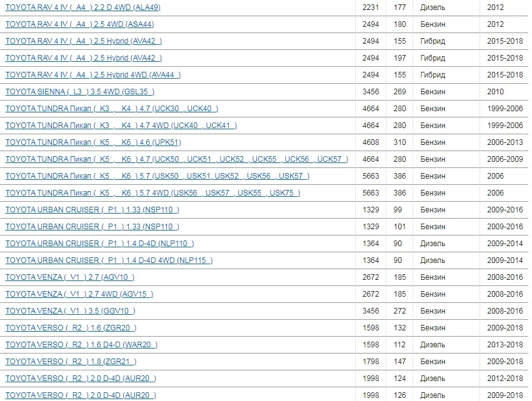Select the year range 2012-2018
Viewport: 532px width, 401px height.
[x=505, y=379]
